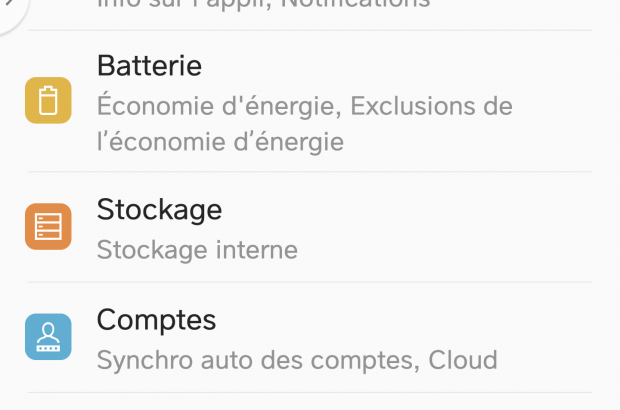Screen dimensions: 620x410
Task: Open the Stockage settings title
Action: tap(159, 210)
